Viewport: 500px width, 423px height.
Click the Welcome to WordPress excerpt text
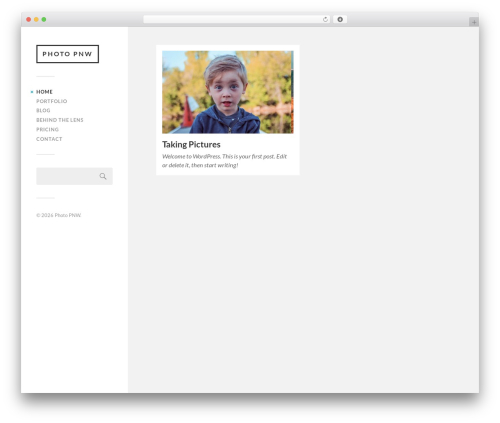[224, 161]
